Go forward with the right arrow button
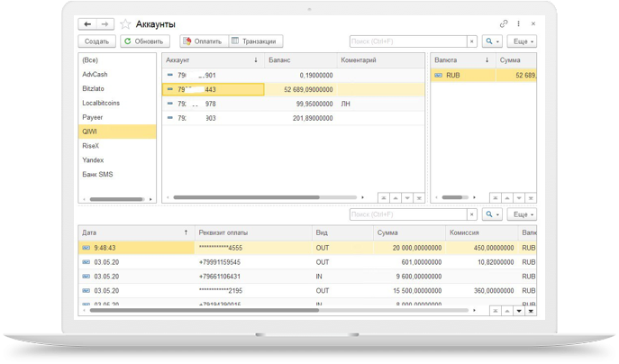Viewport: 619px width, 364px height. [x=105, y=24]
